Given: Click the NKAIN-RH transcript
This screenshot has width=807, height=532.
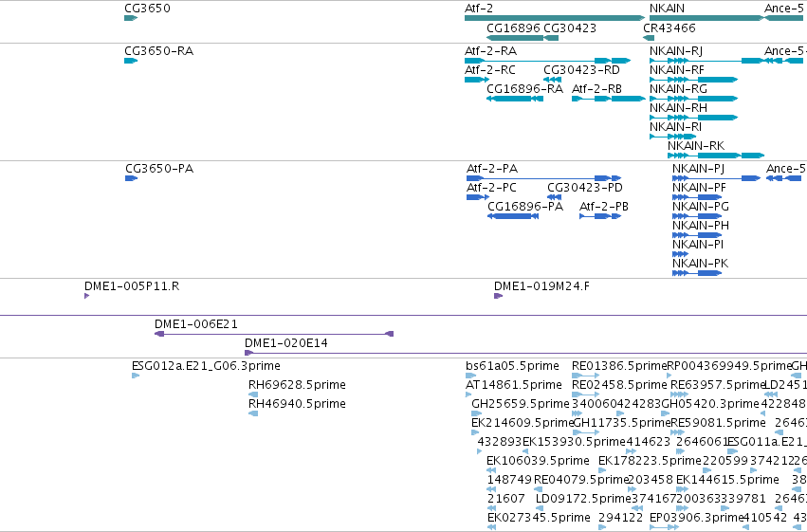Looking at the screenshot, I should pos(694,118).
